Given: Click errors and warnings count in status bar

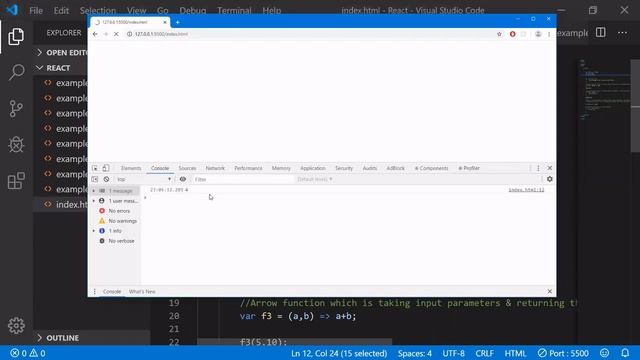Looking at the screenshot, I should coord(28,353).
